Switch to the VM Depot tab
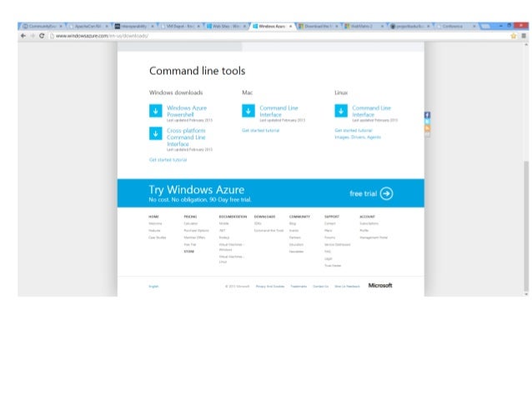The height and width of the screenshot is (399, 532). [180, 26]
